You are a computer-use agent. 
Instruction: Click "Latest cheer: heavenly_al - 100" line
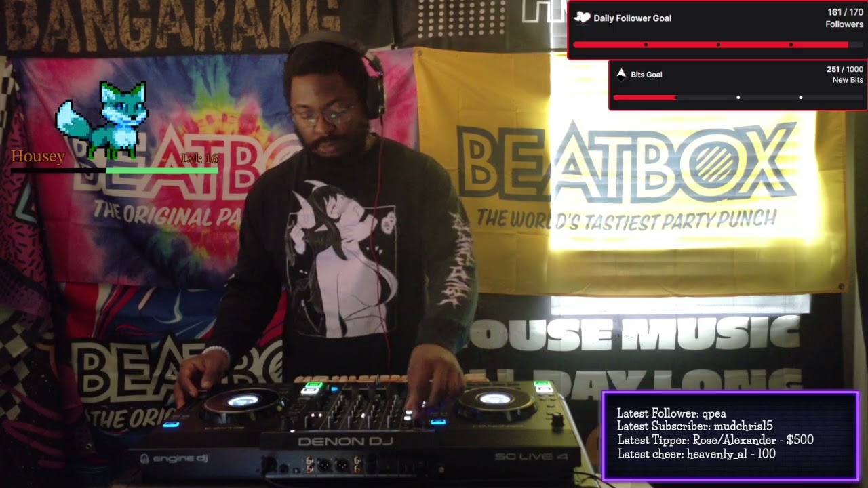tap(696, 453)
